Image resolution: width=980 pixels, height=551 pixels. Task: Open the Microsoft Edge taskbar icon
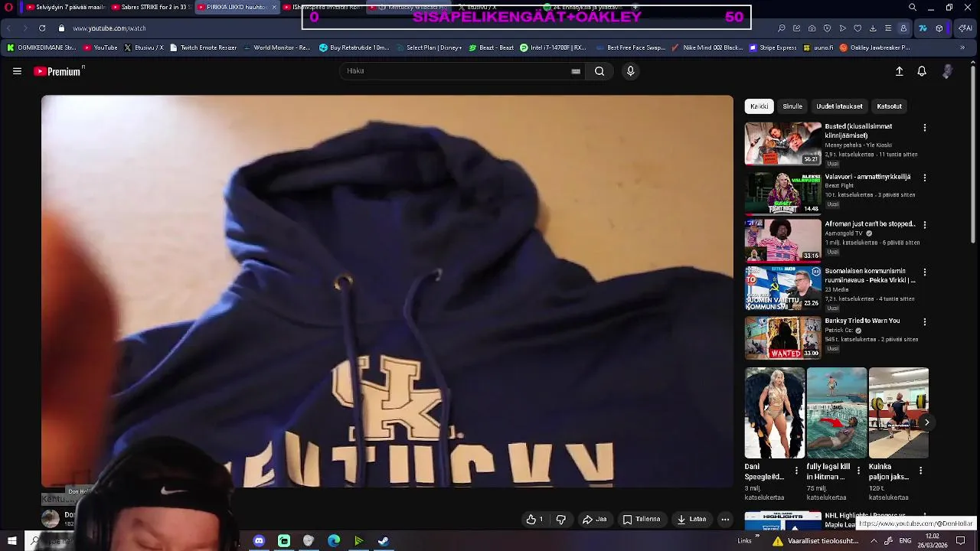tap(334, 541)
